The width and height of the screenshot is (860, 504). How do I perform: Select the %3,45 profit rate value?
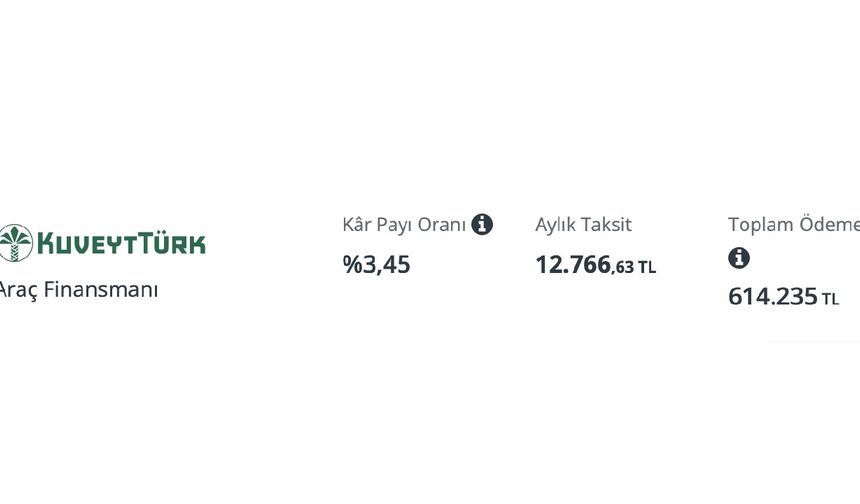[x=376, y=265]
